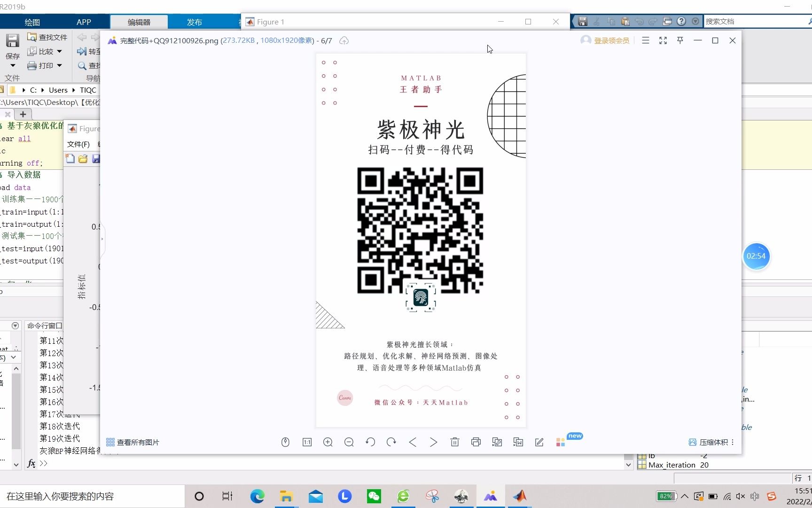The width and height of the screenshot is (812, 508).
Task: Pin image viewer window on top
Action: pos(680,40)
